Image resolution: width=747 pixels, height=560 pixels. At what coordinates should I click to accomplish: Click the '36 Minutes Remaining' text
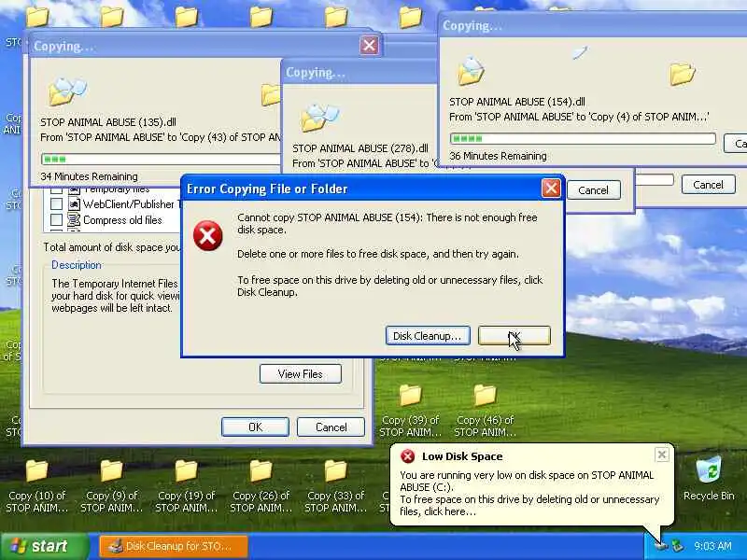[498, 156]
